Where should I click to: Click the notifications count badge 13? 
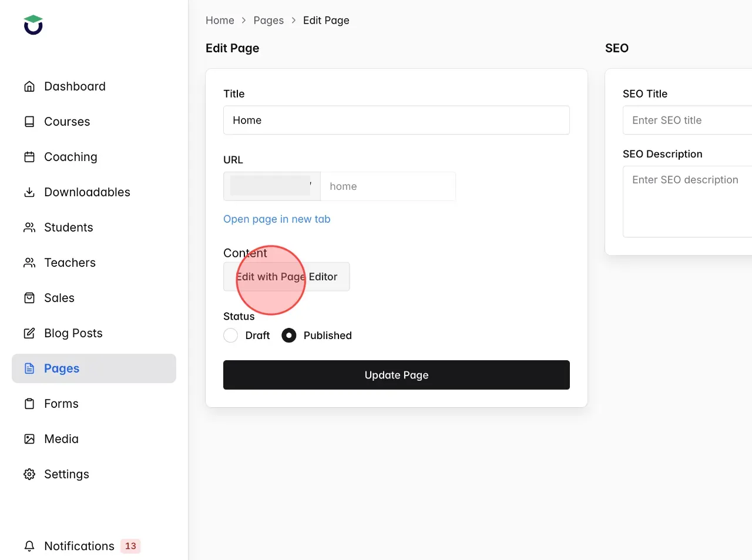point(130,546)
